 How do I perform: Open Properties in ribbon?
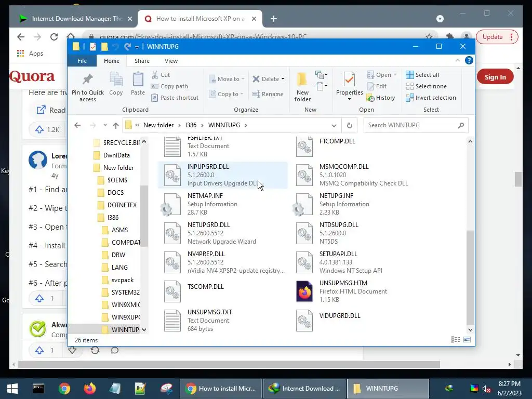[349, 84]
